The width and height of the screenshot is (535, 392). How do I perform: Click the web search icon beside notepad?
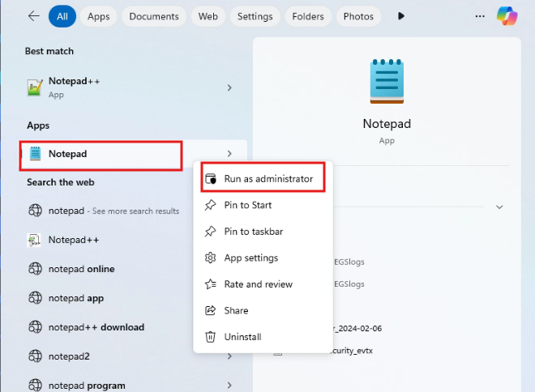tap(35, 211)
